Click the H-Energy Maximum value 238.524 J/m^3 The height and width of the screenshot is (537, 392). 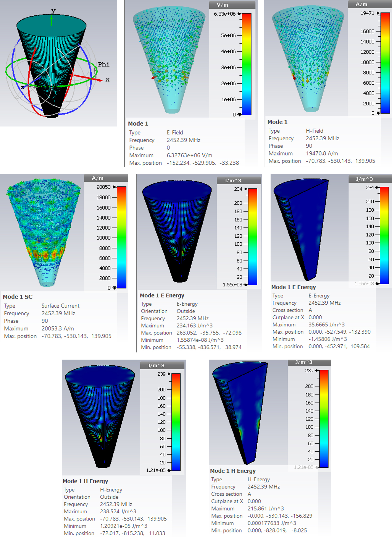(118, 511)
